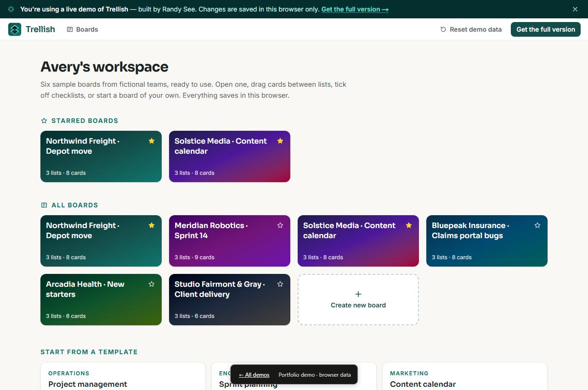
Task: Star the Arcadia Health New starters board
Action: pos(152,284)
